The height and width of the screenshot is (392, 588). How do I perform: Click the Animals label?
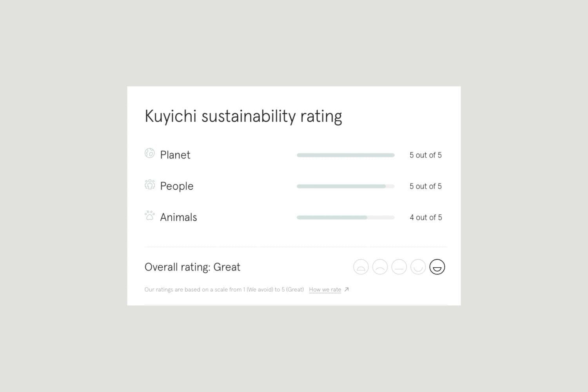[x=178, y=217]
